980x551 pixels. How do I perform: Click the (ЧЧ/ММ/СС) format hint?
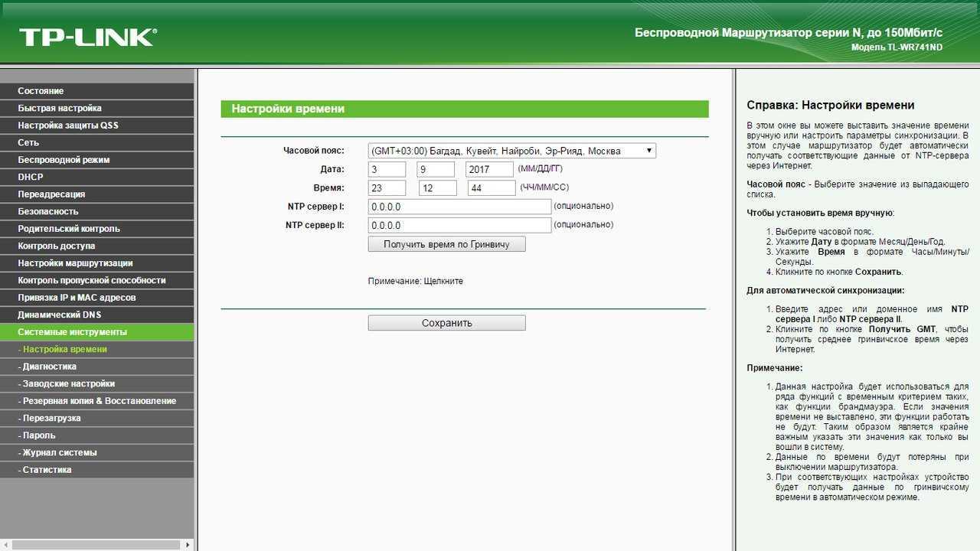[544, 187]
